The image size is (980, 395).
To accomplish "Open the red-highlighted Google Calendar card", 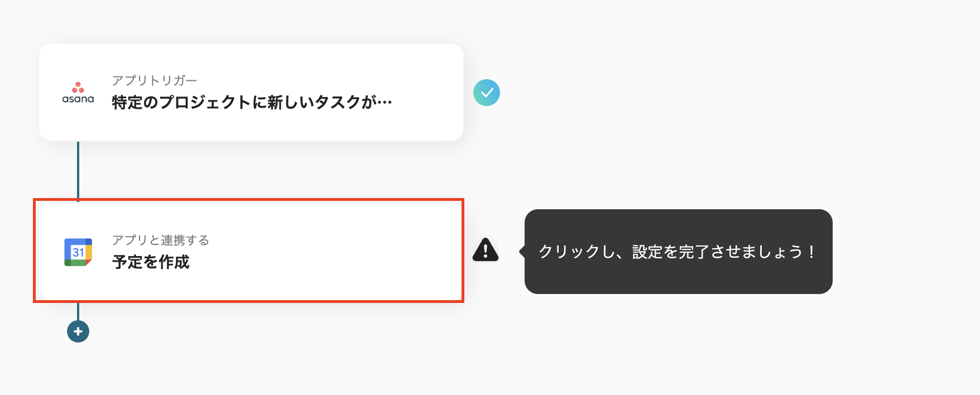I will (250, 251).
